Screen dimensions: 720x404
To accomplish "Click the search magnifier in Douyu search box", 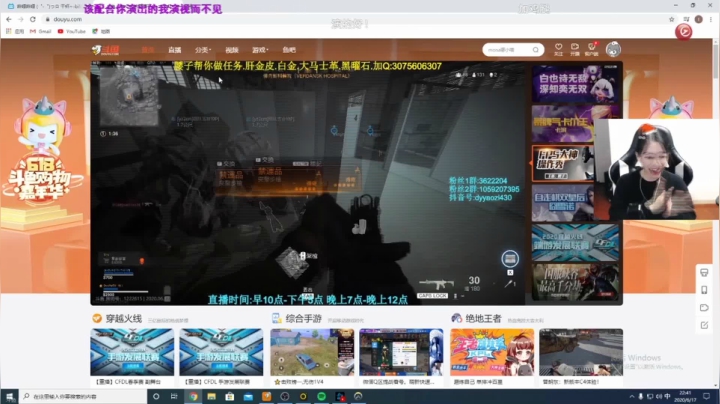I will 535,50.
